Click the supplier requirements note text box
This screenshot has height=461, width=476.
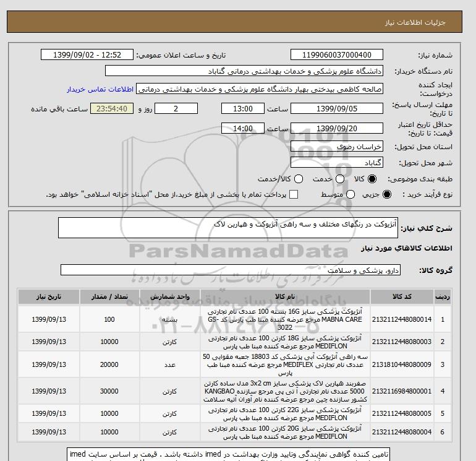click(228, 454)
